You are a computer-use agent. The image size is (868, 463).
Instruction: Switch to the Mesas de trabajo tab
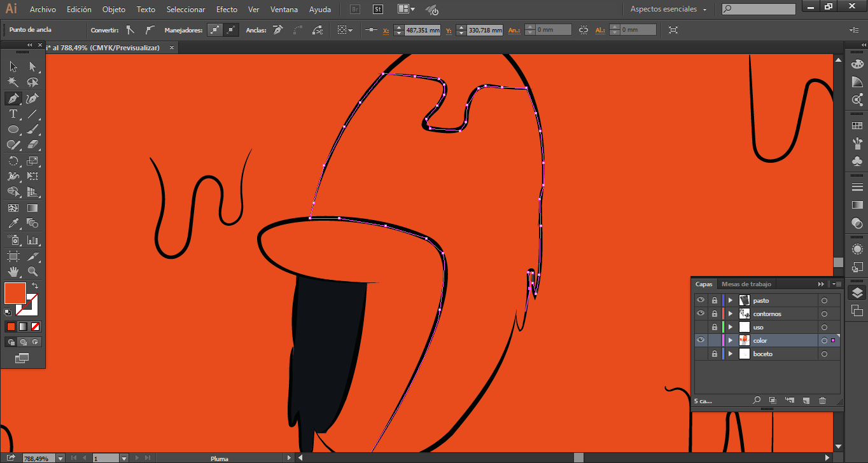click(746, 284)
